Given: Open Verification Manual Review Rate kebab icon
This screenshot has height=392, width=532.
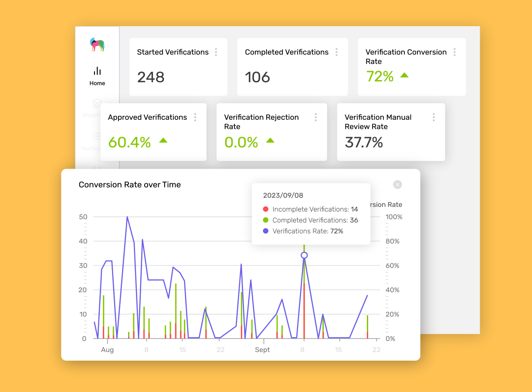Looking at the screenshot, I should click(434, 117).
